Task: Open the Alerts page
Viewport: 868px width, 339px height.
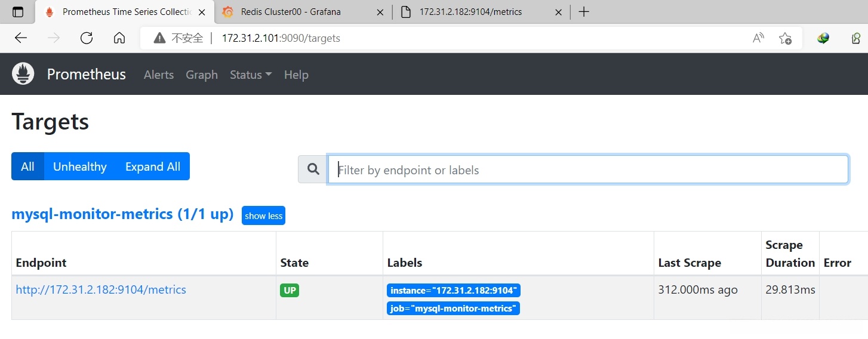Action: [159, 75]
